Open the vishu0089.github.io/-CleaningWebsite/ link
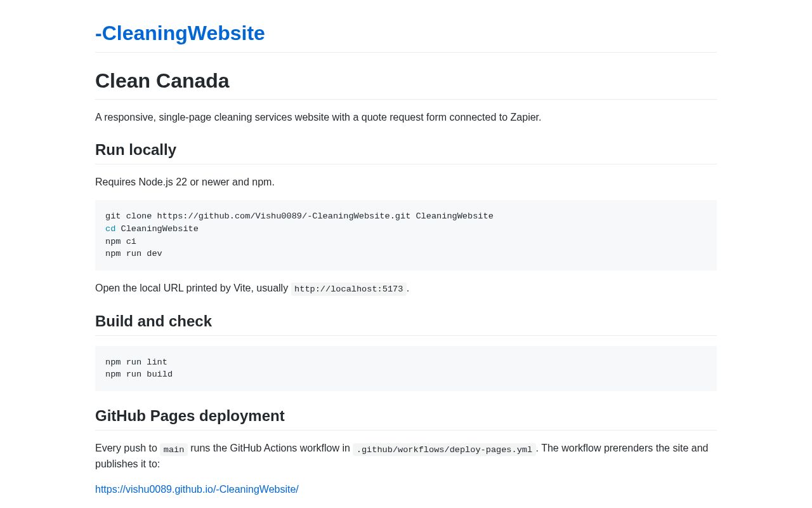 tap(197, 490)
